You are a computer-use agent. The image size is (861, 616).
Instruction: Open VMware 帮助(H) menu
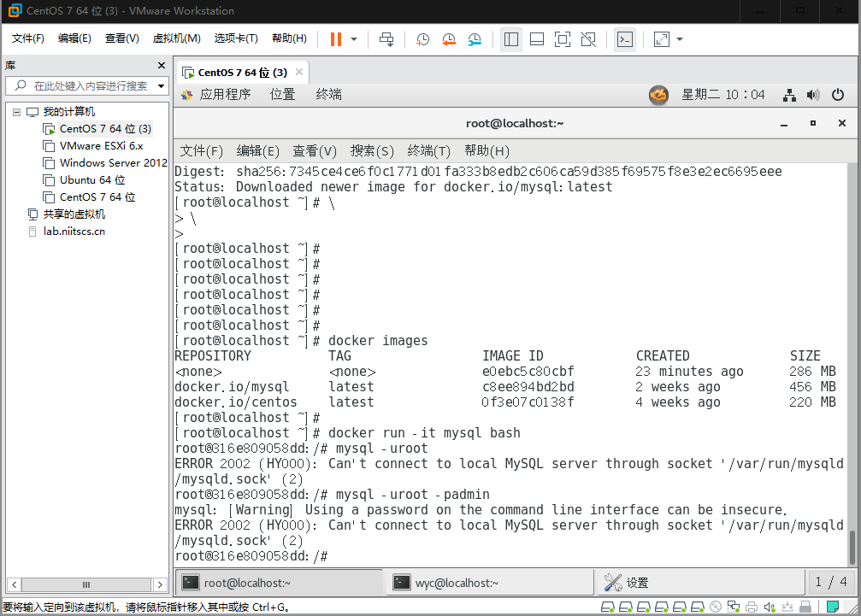point(289,38)
